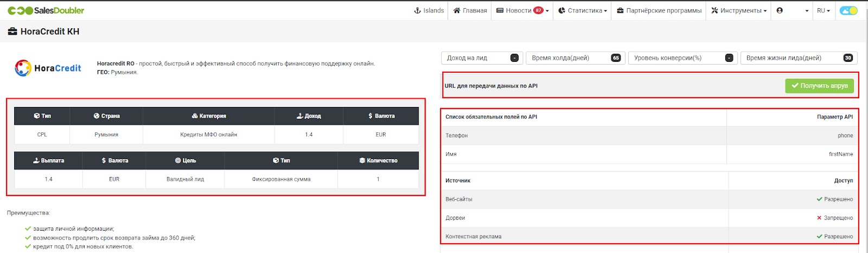
Task: Click the Получить апрув button
Action: click(820, 86)
